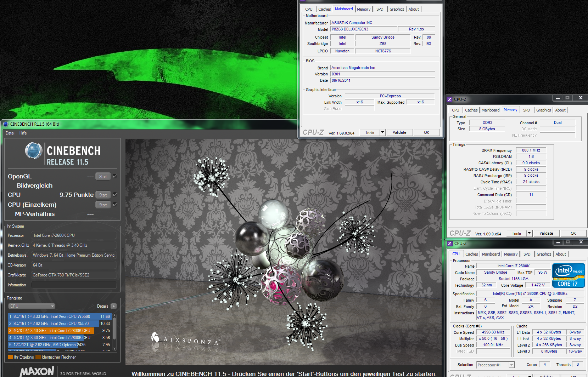Image resolution: width=588 pixels, height=377 pixels.
Task: Click the Aixsponza render image
Action: [x=284, y=252]
